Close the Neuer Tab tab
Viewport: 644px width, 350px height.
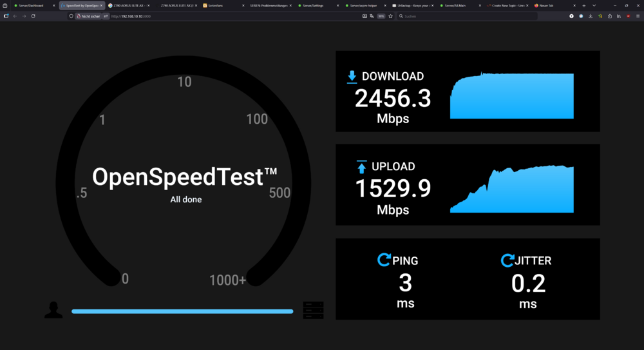[x=574, y=6]
